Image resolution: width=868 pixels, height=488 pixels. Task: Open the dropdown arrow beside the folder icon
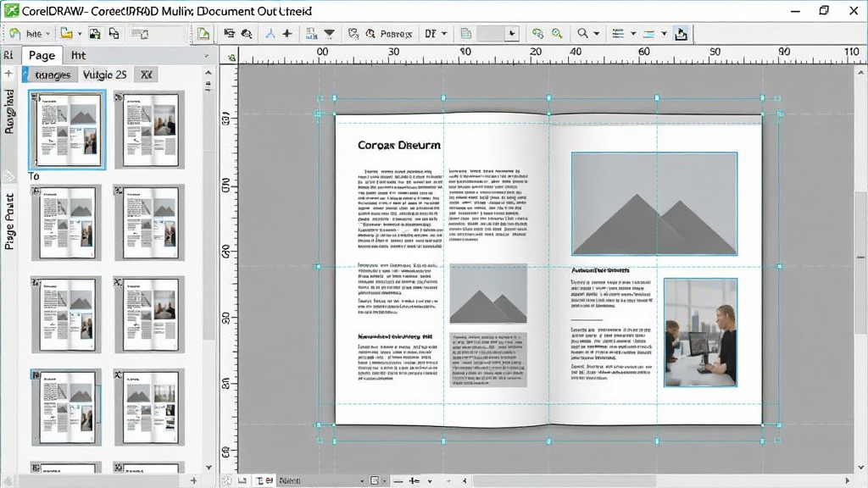click(x=80, y=34)
